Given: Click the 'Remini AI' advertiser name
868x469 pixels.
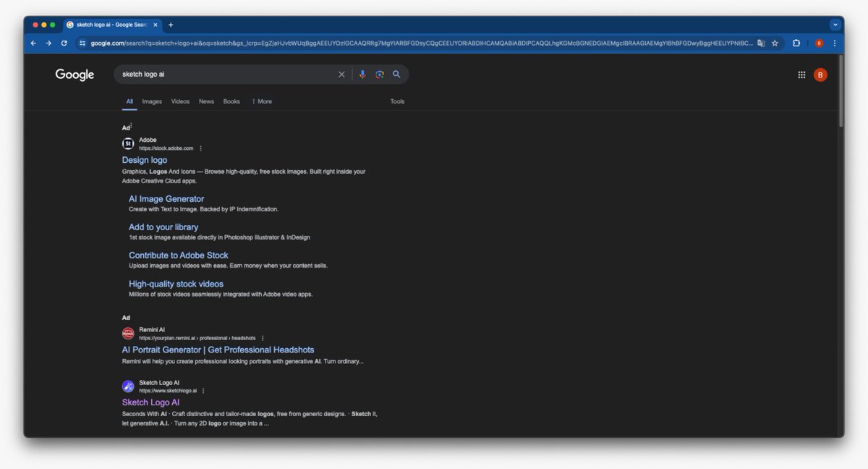Looking at the screenshot, I should [x=152, y=329].
